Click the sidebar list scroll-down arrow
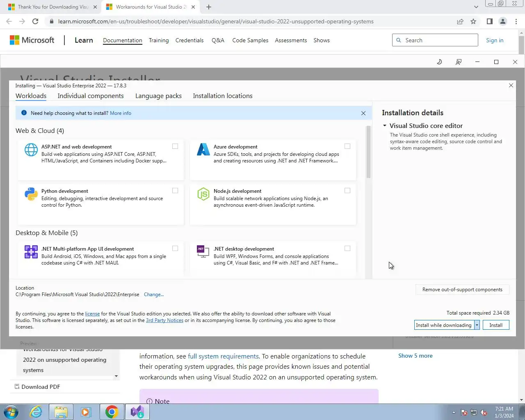This screenshot has height=420, width=525. tap(116, 376)
